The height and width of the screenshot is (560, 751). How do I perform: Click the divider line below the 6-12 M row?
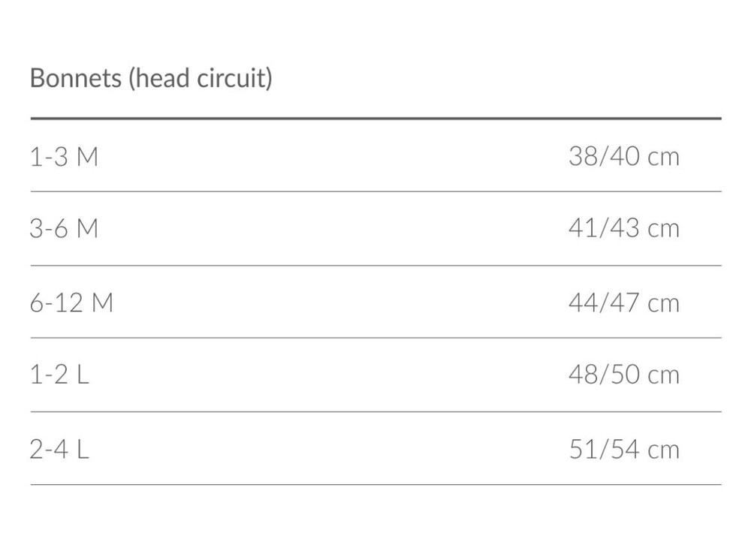click(x=375, y=338)
